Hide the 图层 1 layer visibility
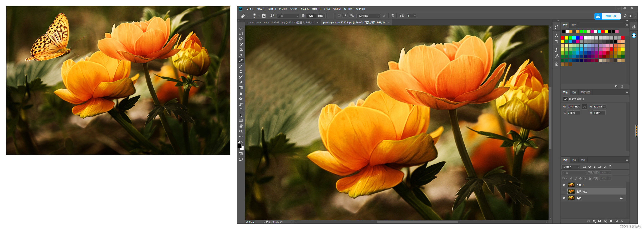This screenshot has width=644, height=230. point(564,185)
